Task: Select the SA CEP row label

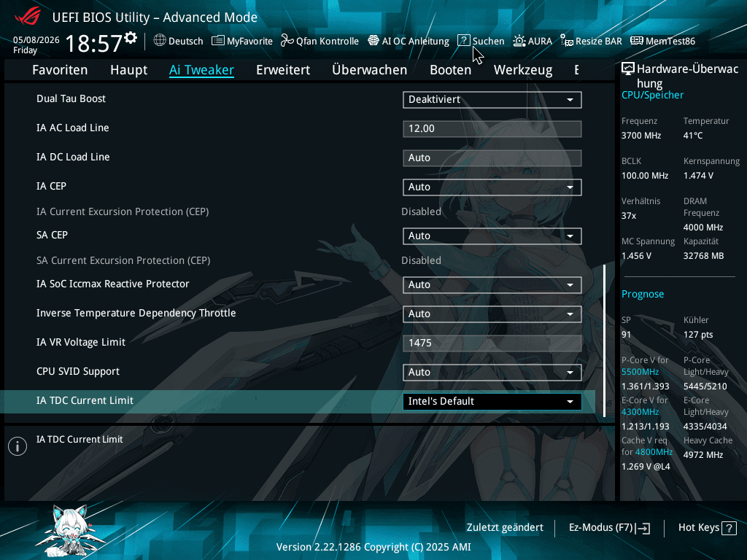Action: tap(52, 235)
